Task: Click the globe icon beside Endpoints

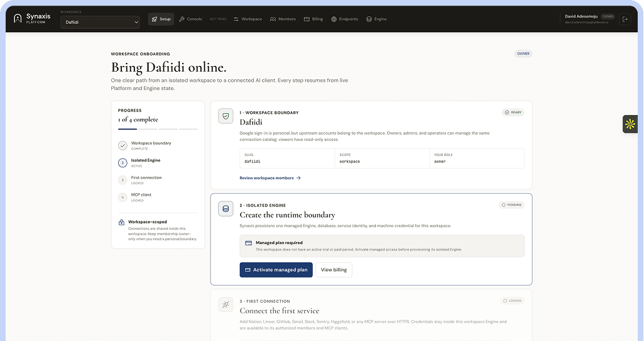Action: point(334,20)
